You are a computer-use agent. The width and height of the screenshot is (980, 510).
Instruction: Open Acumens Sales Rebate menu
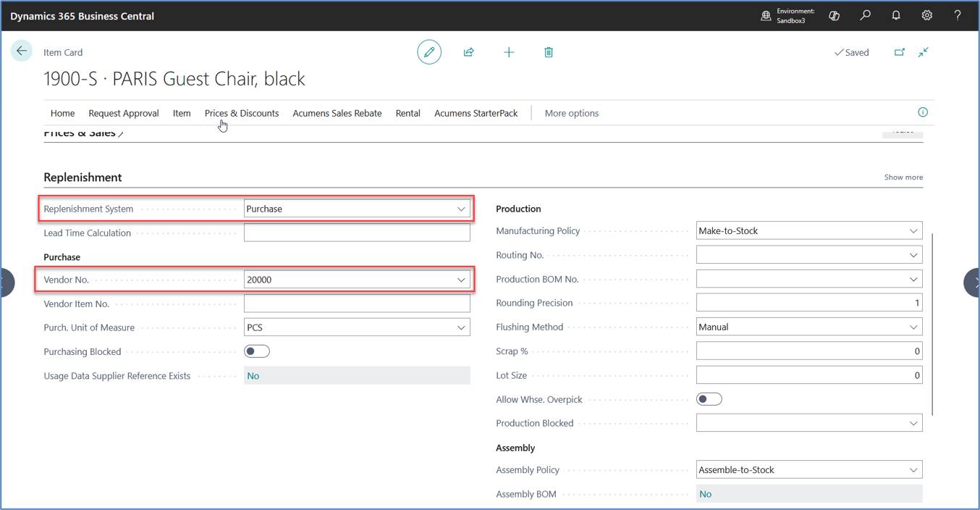click(x=337, y=113)
